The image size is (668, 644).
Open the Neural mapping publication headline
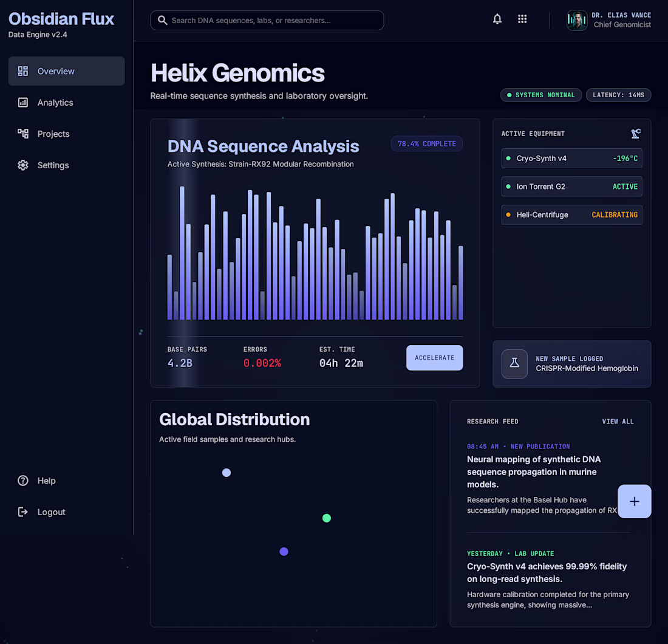[x=534, y=472]
